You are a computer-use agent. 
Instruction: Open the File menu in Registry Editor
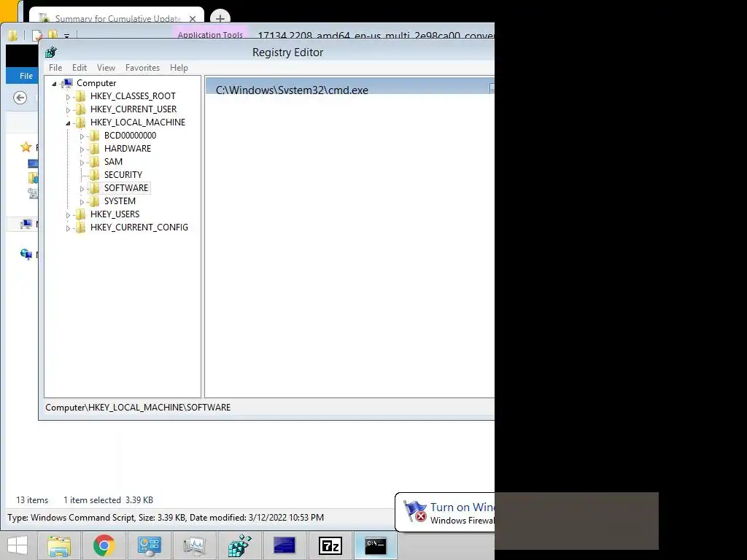coord(55,68)
